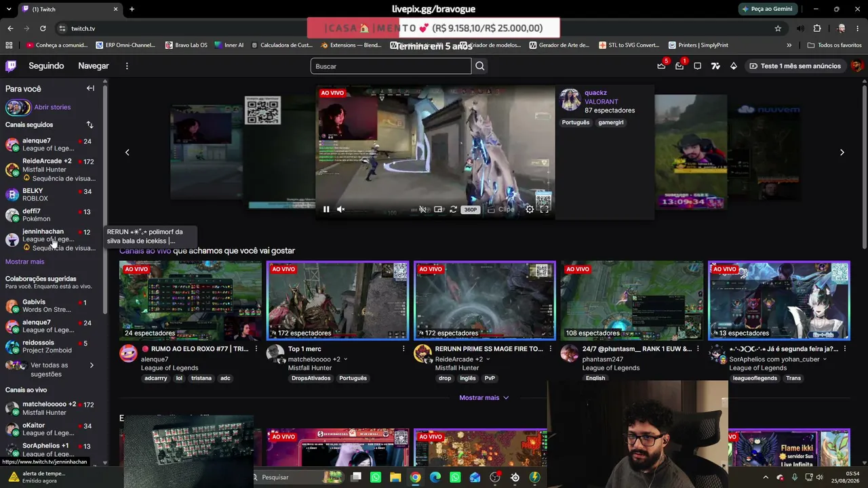This screenshot has height=488, width=868.
Task: Select the (1) Twitch browser tab
Action: 70,9
